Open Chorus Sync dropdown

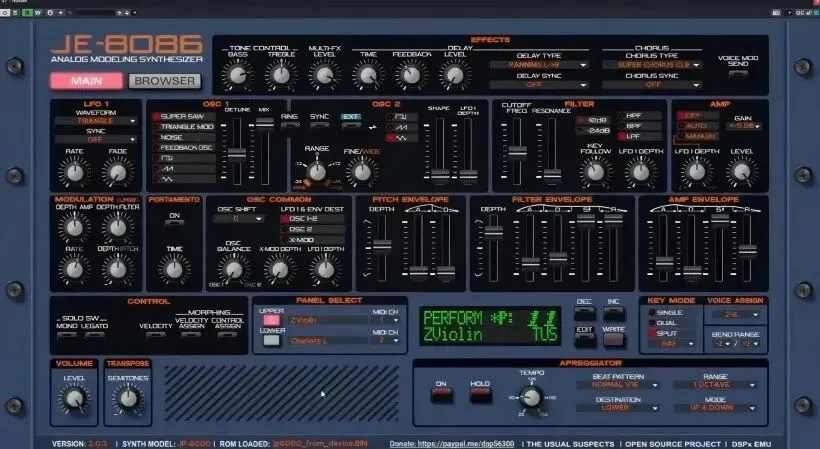pyautogui.click(x=652, y=85)
